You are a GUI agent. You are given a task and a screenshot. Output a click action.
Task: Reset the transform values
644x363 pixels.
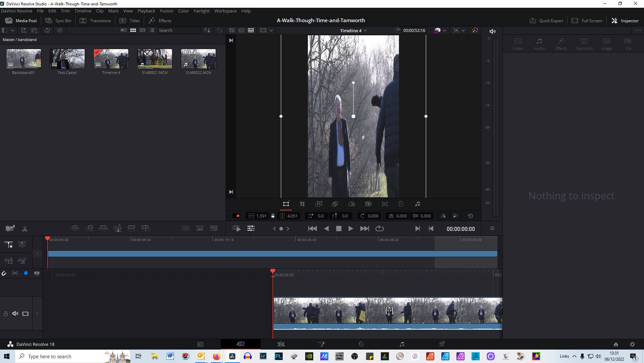(471, 216)
